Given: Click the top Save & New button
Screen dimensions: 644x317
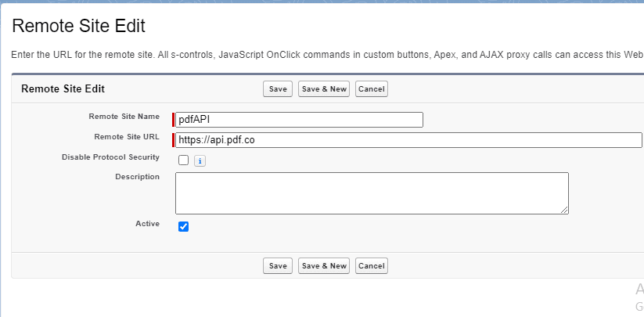Looking at the screenshot, I should (x=324, y=89).
